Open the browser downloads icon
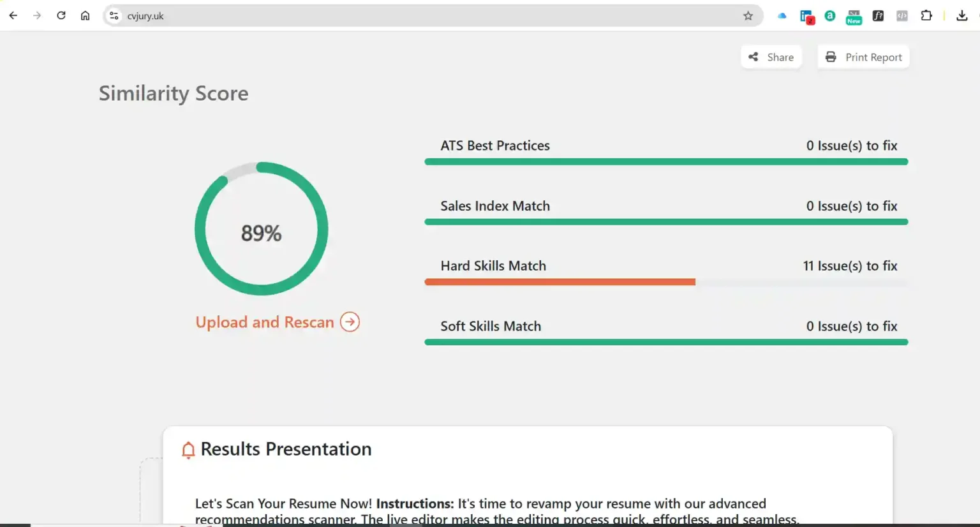This screenshot has height=527, width=980. [962, 16]
